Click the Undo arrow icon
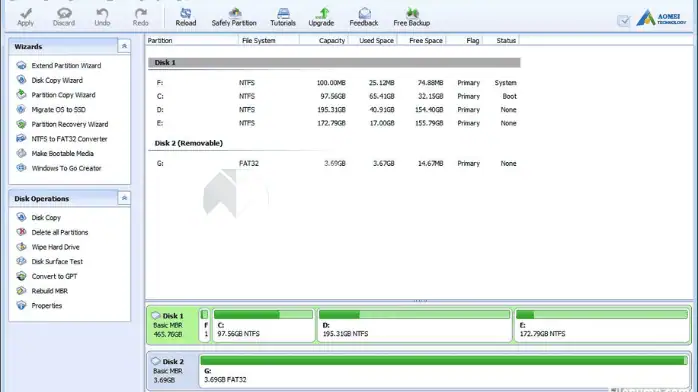Screen dimensions: 698x392 pyautogui.click(x=102, y=13)
